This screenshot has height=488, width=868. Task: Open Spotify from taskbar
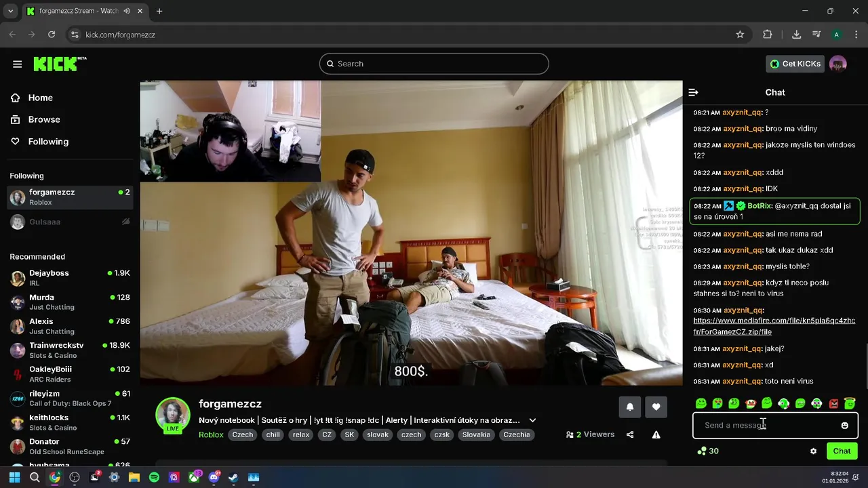[154, 477]
